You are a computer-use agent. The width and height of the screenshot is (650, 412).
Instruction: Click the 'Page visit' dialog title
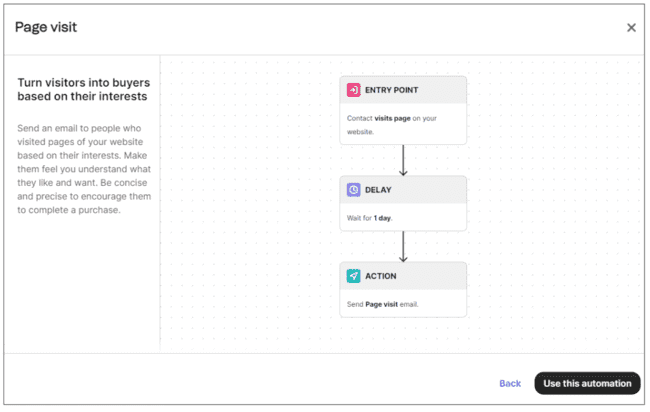46,27
